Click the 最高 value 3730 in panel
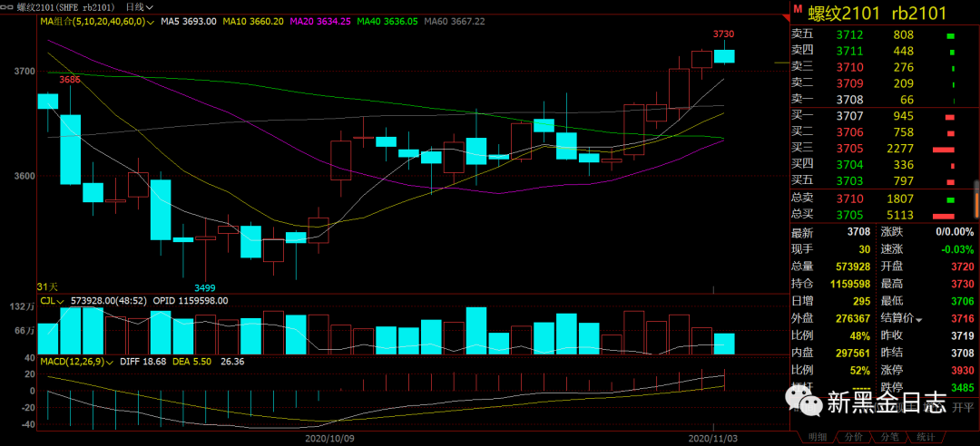980x446 pixels. coord(963,284)
